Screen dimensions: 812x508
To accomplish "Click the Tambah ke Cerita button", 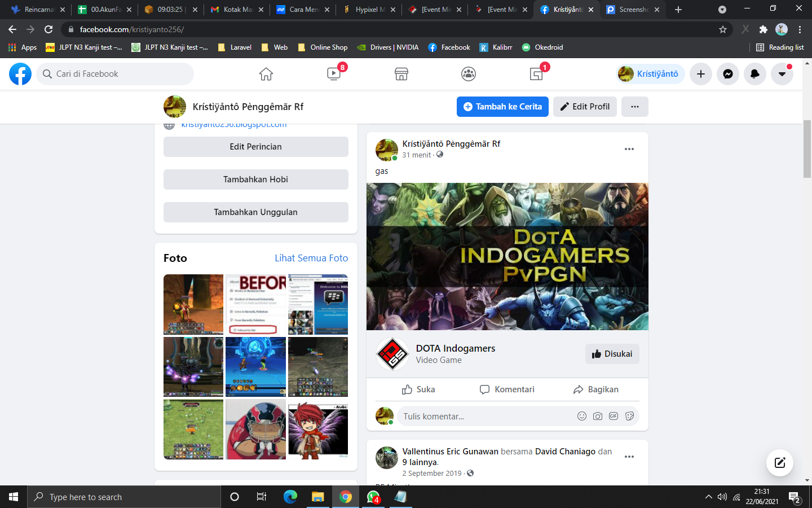I will pyautogui.click(x=502, y=107).
